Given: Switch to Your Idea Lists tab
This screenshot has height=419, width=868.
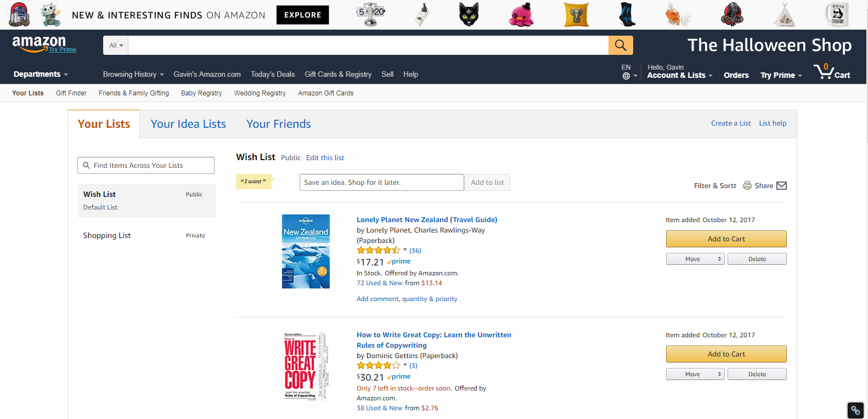Looking at the screenshot, I should [188, 124].
